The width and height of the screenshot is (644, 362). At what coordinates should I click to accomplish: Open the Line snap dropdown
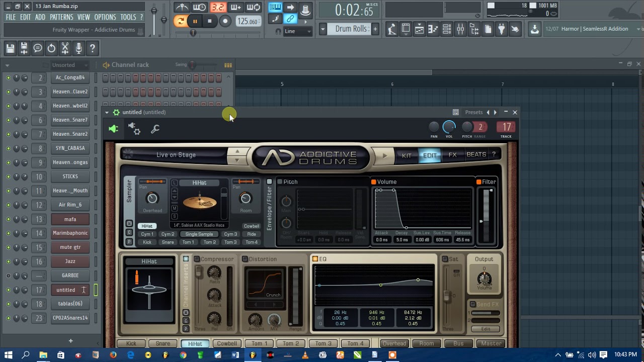tap(298, 31)
